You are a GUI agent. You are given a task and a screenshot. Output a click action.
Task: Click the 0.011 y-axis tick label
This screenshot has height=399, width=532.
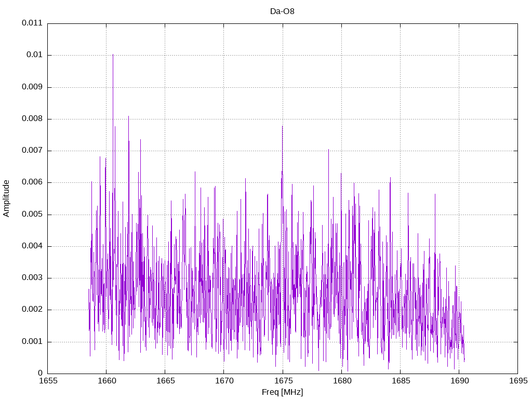32,23
